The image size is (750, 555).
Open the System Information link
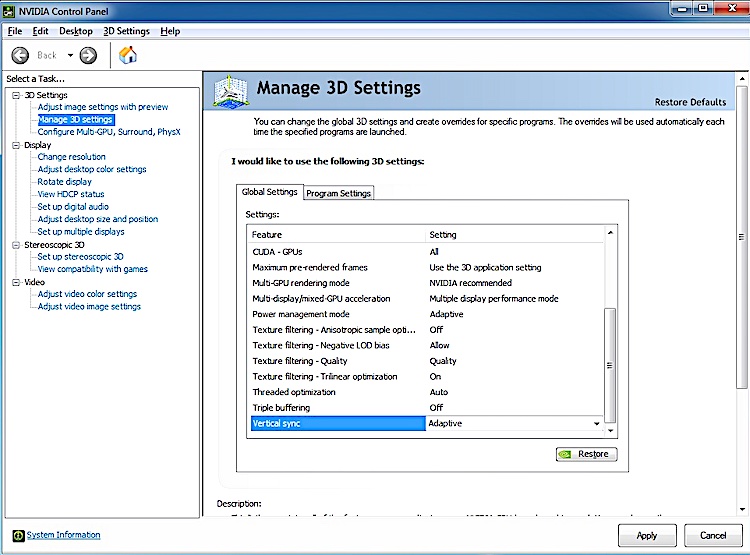[63, 535]
